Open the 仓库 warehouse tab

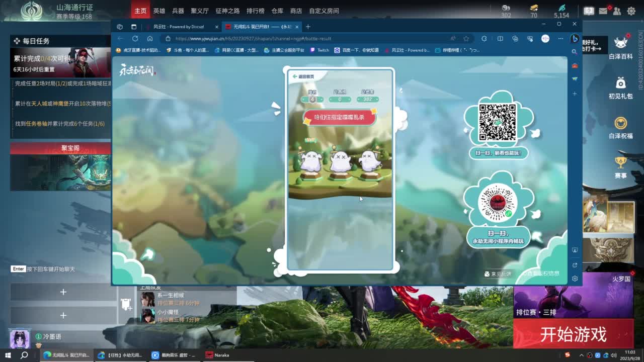pos(277,11)
